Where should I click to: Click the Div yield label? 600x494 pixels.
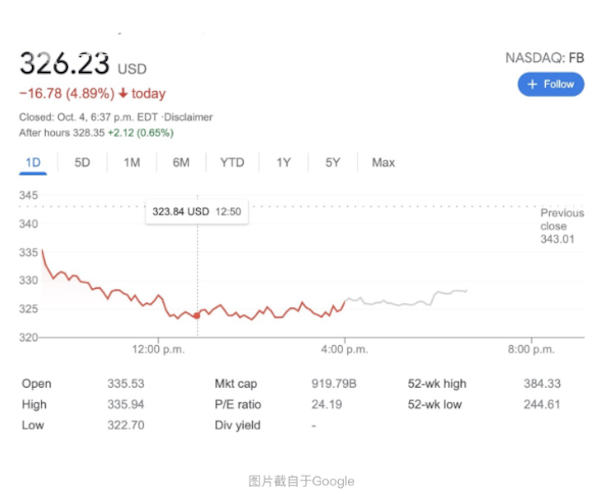point(237,425)
